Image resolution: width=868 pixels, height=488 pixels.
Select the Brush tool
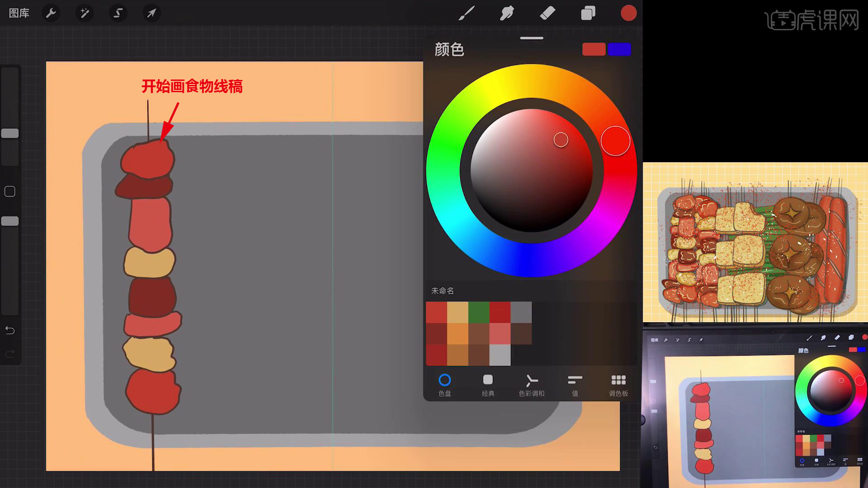(467, 13)
